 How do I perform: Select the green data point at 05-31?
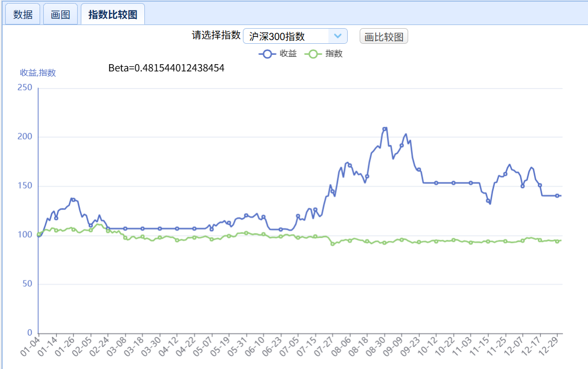246,233
